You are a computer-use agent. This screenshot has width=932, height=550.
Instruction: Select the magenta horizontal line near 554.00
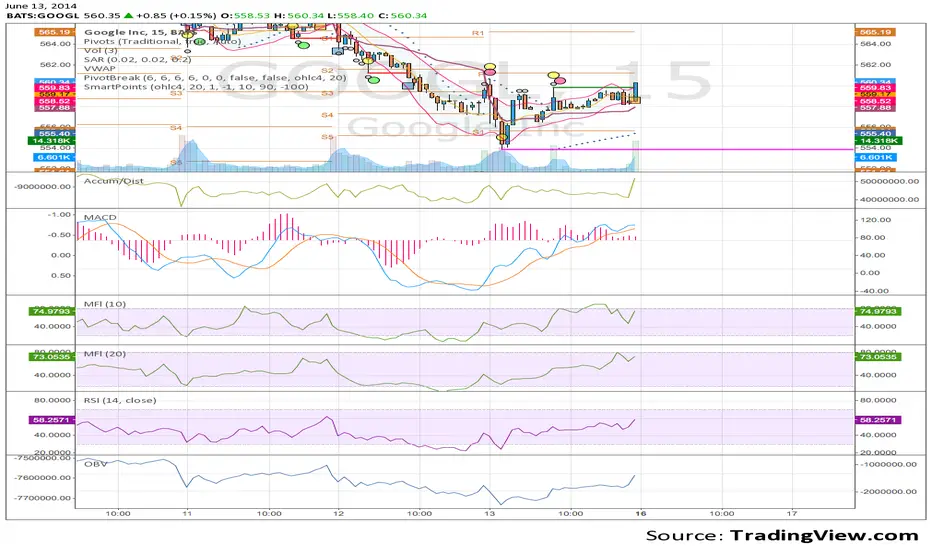click(x=679, y=149)
